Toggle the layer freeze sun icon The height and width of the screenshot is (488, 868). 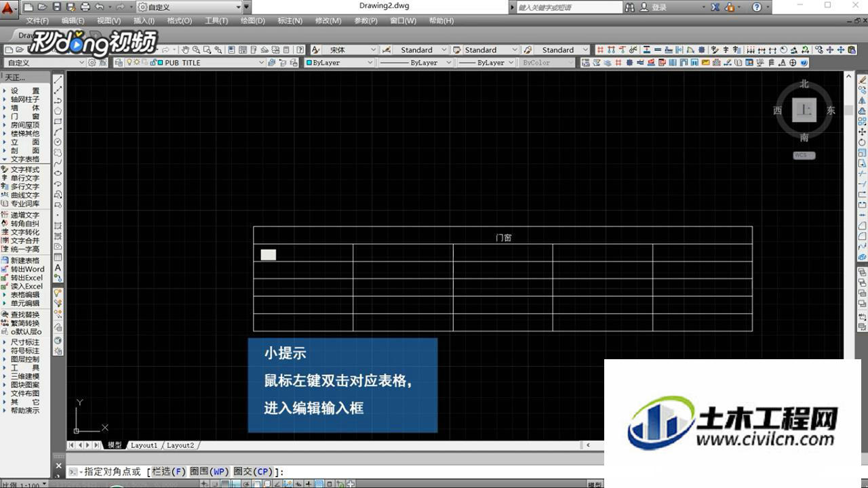click(137, 62)
